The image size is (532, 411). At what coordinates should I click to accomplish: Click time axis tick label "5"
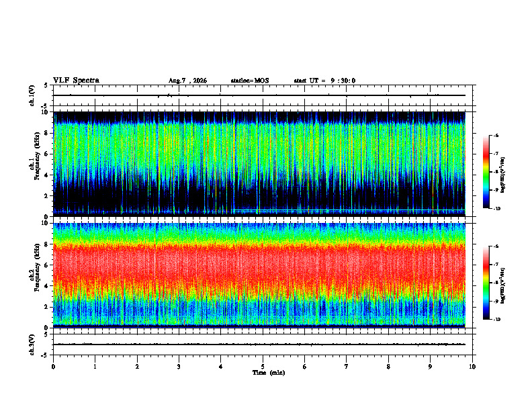coord(263,367)
